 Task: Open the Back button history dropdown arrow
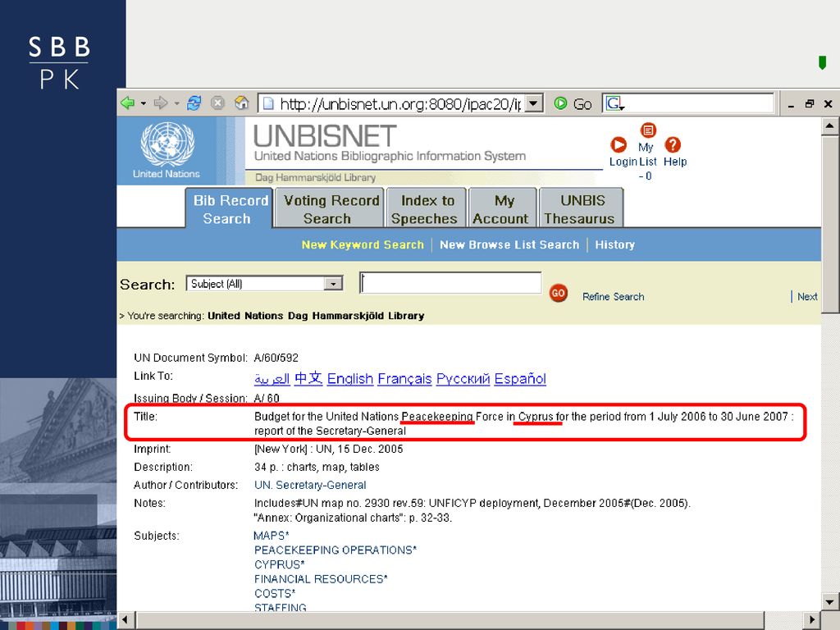[x=143, y=103]
